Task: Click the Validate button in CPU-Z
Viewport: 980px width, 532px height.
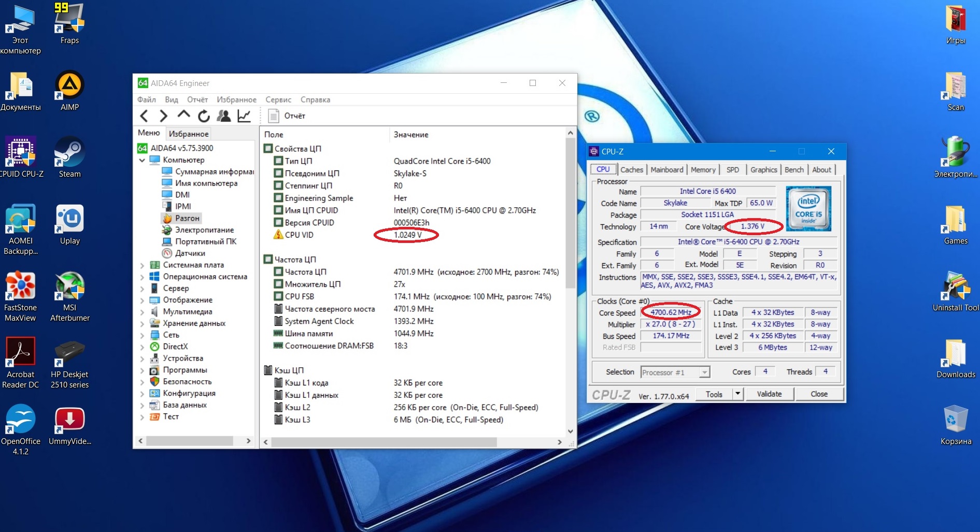Action: pyautogui.click(x=769, y=394)
